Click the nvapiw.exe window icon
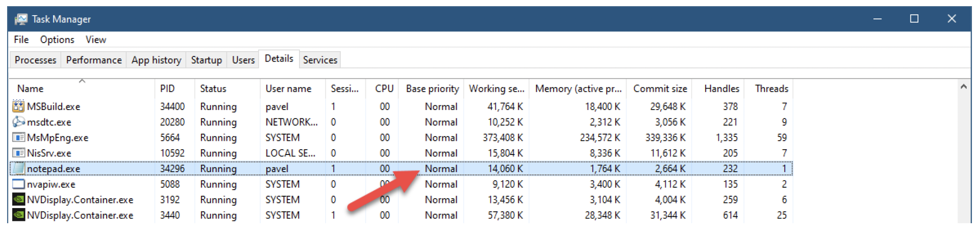Image resolution: width=980 pixels, height=236 pixels. tap(18, 184)
